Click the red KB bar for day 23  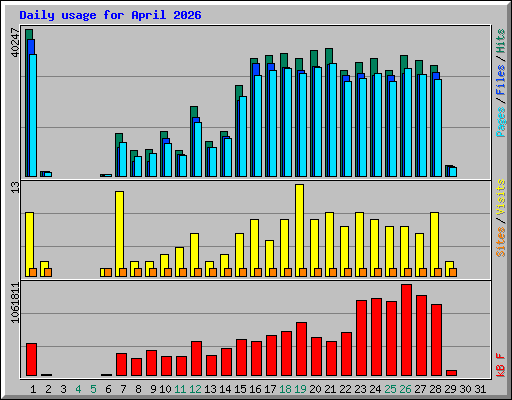361,338
